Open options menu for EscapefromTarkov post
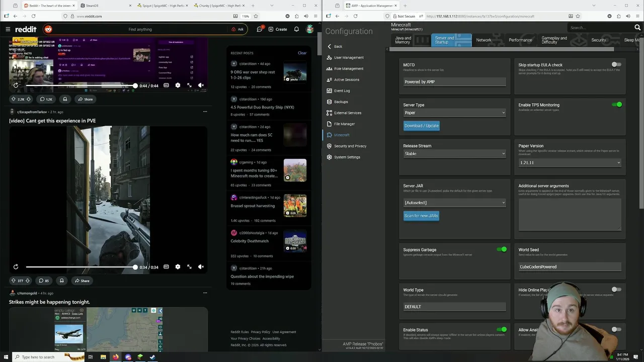The width and height of the screenshot is (644, 362). (205, 112)
